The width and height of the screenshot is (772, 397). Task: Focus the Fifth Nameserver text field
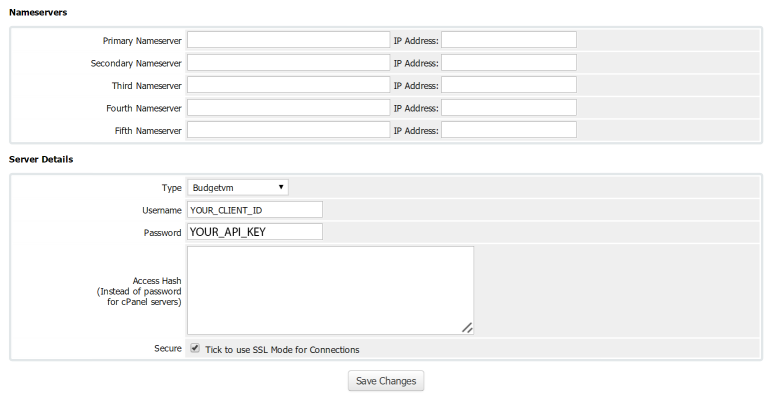tap(289, 130)
